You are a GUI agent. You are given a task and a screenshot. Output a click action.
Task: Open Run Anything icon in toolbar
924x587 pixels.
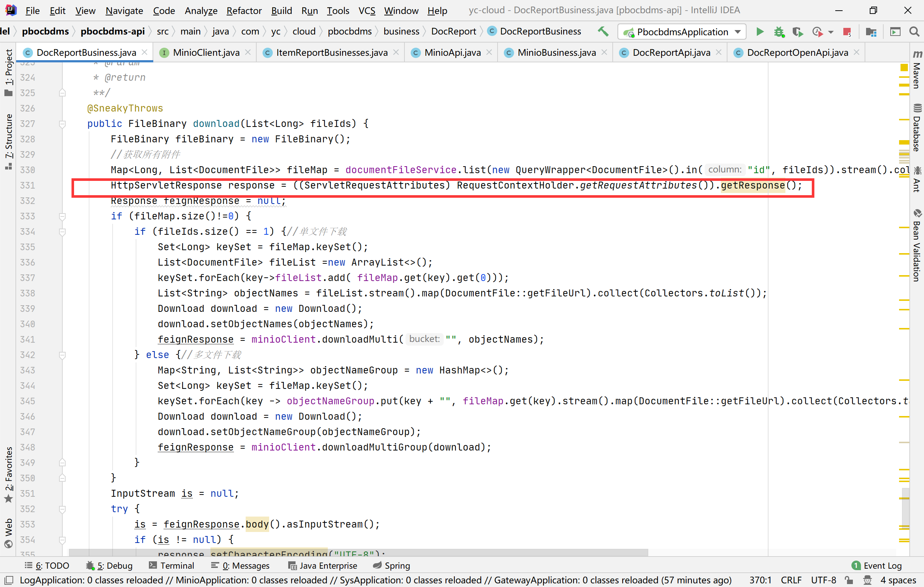pyautogui.click(x=895, y=32)
